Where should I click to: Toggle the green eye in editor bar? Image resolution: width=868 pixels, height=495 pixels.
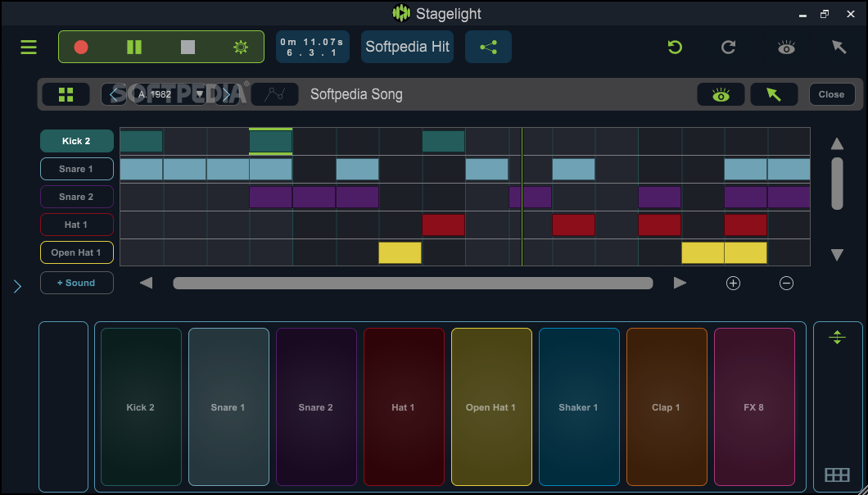click(721, 95)
